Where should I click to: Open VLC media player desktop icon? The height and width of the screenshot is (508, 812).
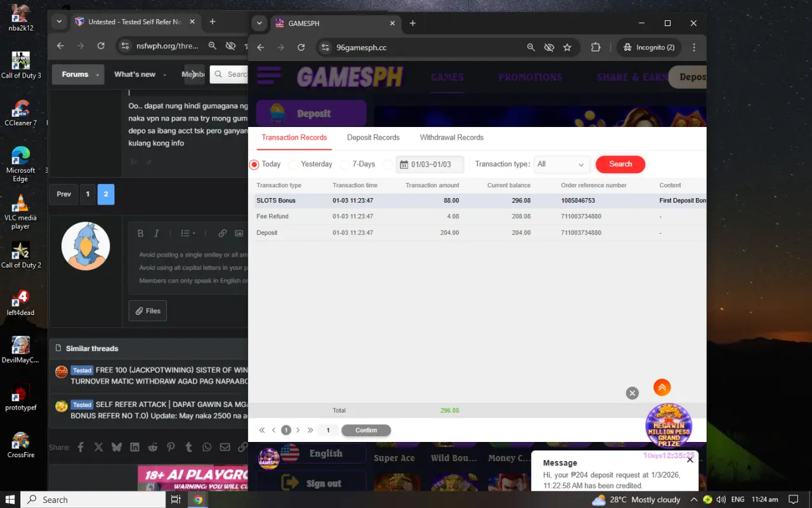20,212
